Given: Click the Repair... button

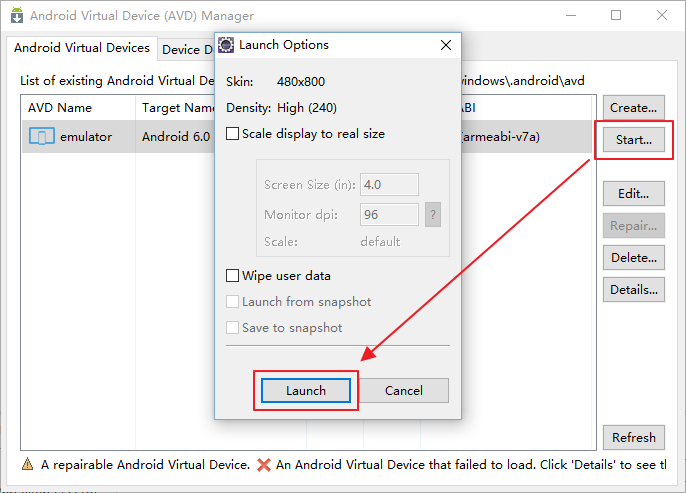Looking at the screenshot, I should click(634, 226).
